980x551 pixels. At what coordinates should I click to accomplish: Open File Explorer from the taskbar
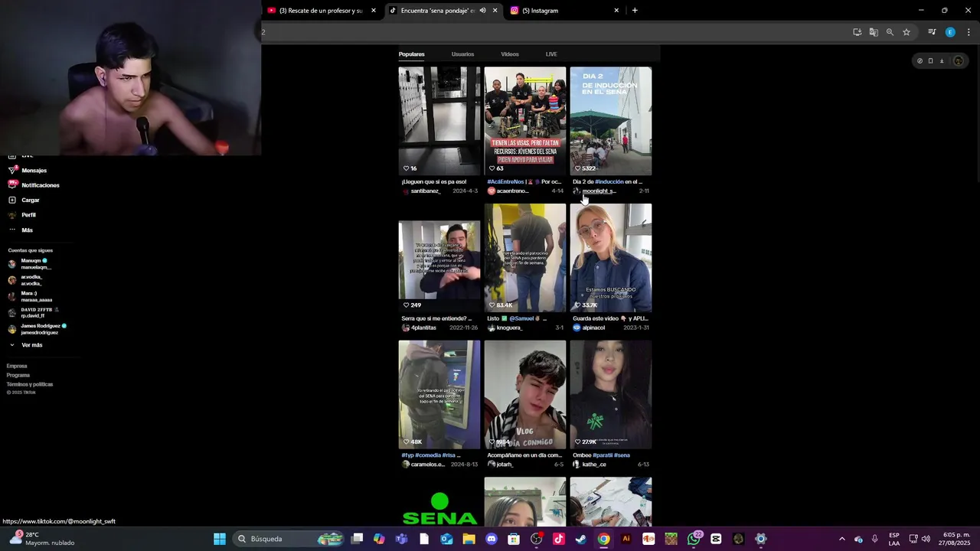click(x=469, y=539)
